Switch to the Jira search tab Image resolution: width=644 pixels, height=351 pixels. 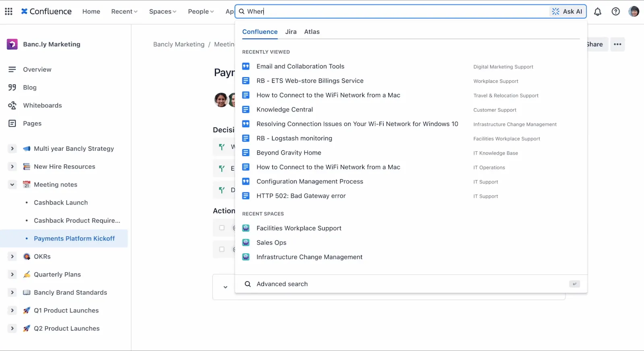[x=291, y=32]
